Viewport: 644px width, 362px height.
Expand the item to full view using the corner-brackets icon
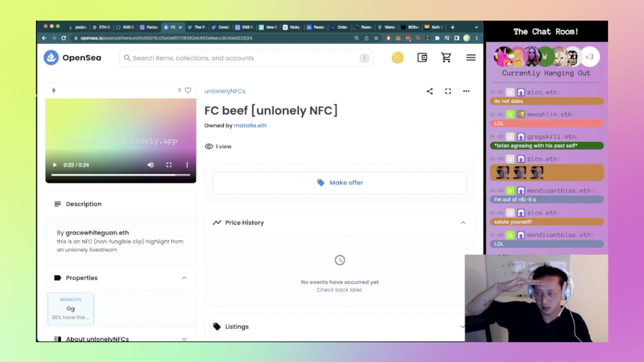tap(448, 91)
